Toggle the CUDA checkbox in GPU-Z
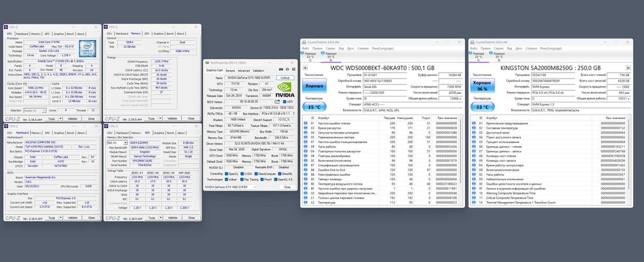The height and width of the screenshot is (262, 644). (242, 174)
